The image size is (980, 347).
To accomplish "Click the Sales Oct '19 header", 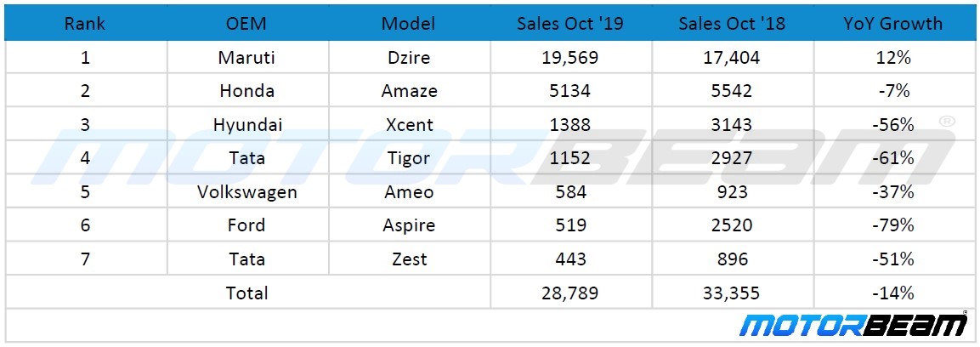I will click(569, 24).
